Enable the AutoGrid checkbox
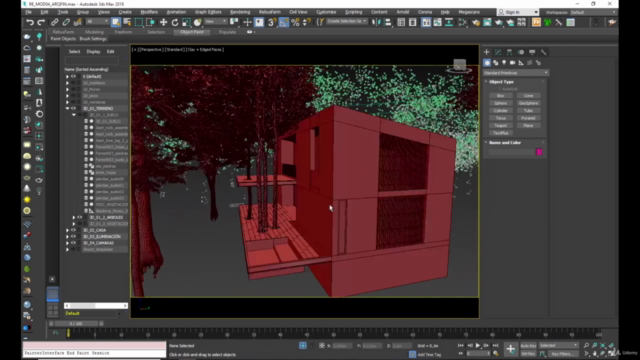 pos(500,89)
